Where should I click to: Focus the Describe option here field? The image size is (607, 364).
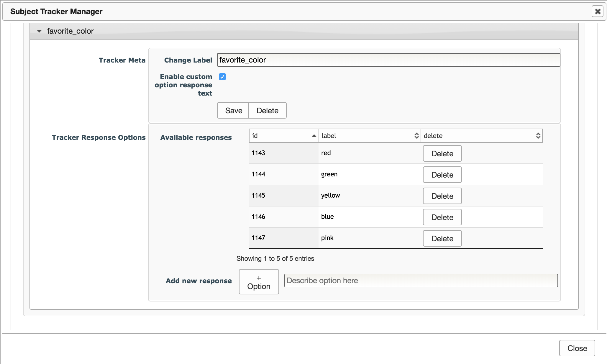(x=421, y=281)
